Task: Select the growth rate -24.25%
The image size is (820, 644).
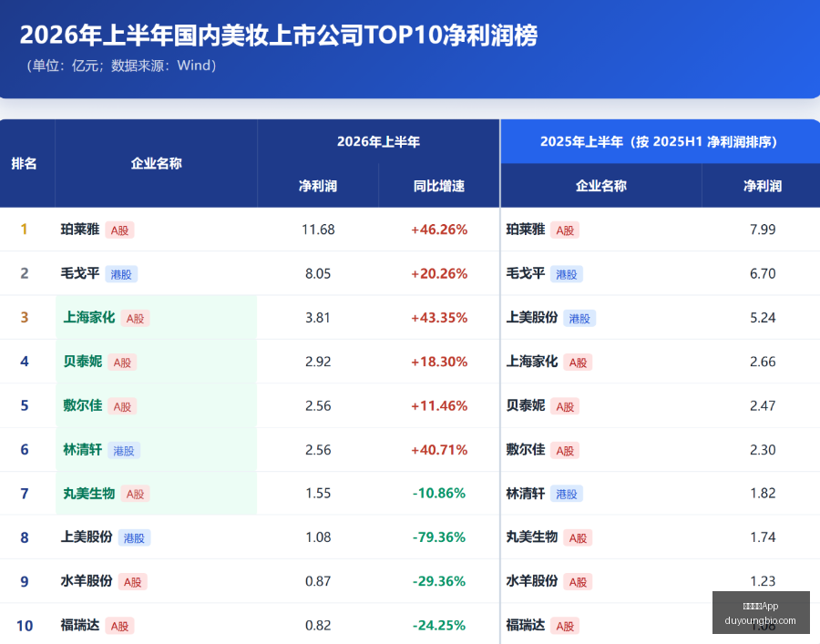Action: tap(439, 625)
